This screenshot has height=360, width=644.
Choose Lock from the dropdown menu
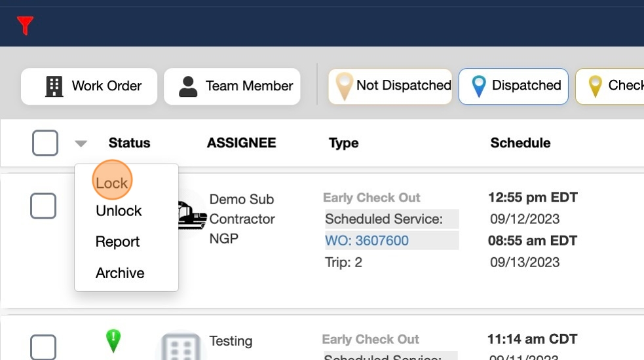point(111,183)
